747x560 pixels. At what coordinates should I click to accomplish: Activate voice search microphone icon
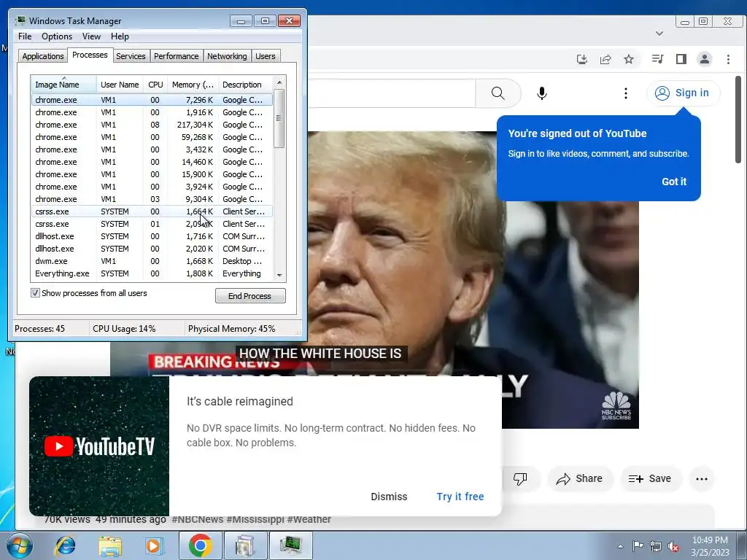542,93
